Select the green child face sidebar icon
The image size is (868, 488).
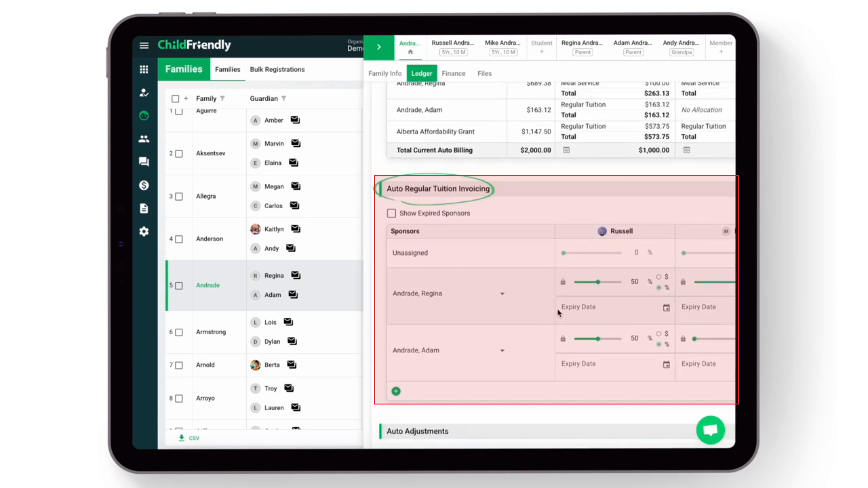click(144, 116)
